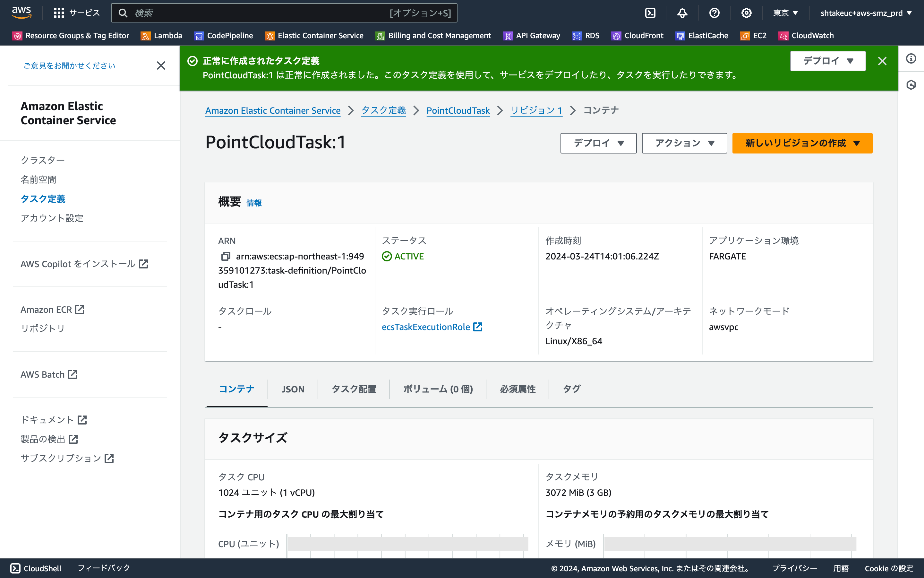Expand the アクション dropdown
The height and width of the screenshot is (578, 924).
[x=684, y=143]
